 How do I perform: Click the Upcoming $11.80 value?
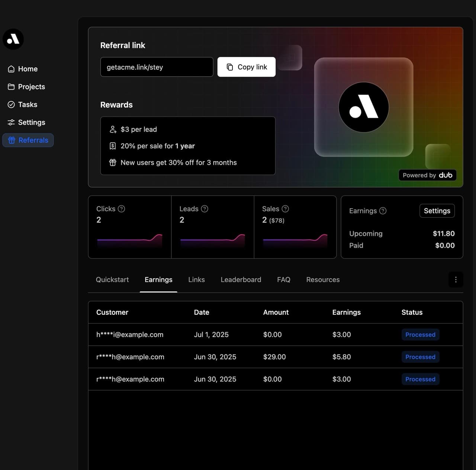coord(444,234)
